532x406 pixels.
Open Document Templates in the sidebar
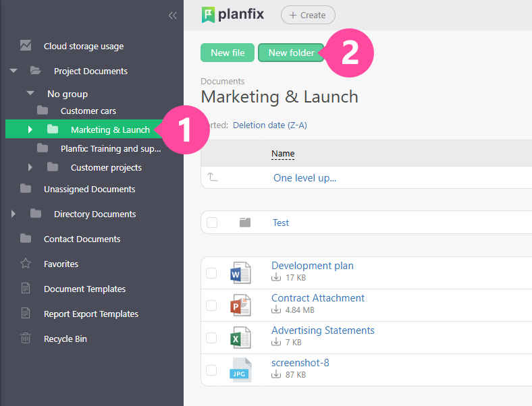[84, 289]
